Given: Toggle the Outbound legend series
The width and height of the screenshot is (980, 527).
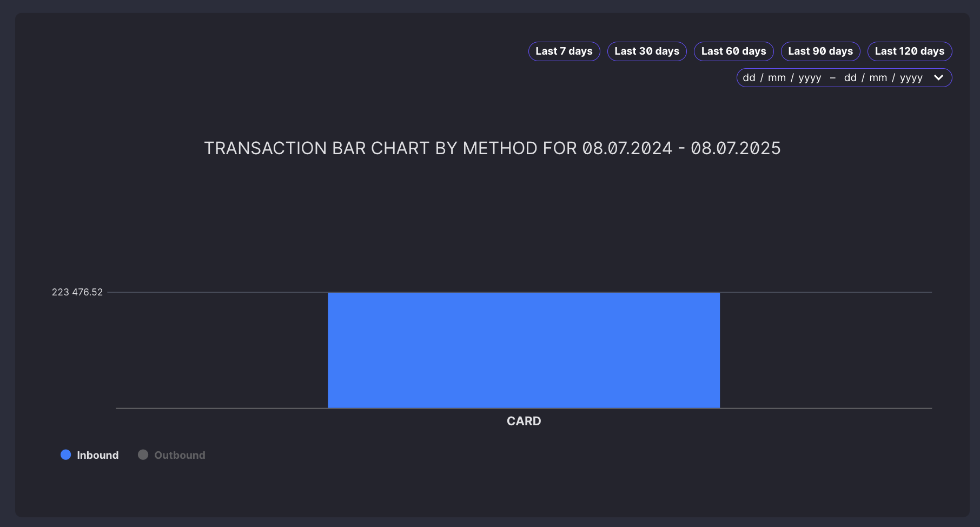Looking at the screenshot, I should tap(171, 455).
